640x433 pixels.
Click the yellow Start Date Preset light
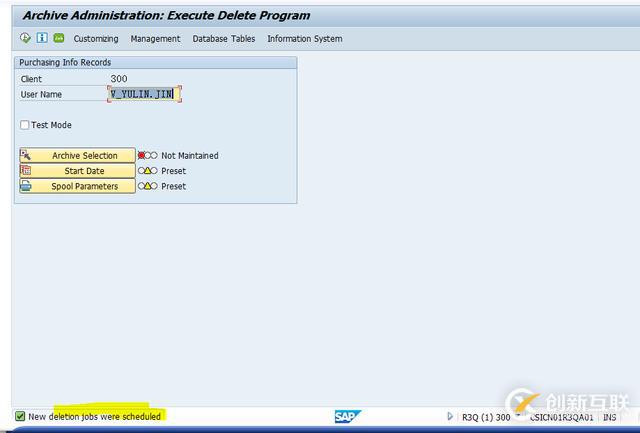pos(148,171)
